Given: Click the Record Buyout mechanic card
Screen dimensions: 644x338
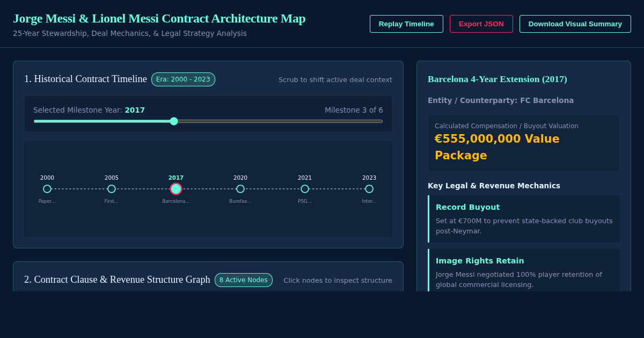Looking at the screenshot, I should [x=524, y=219].
